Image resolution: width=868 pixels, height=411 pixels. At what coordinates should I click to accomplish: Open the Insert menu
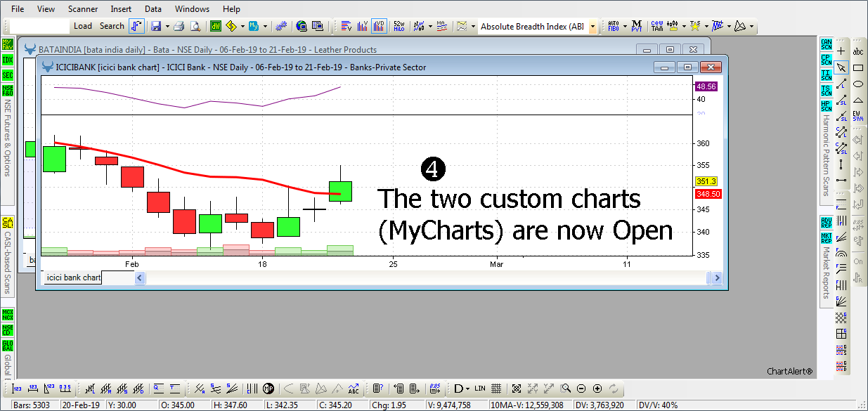(x=122, y=9)
